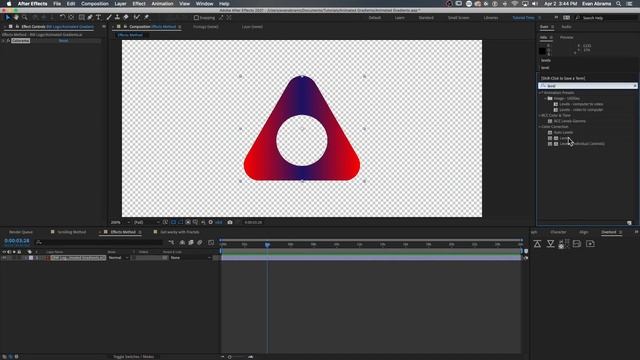The height and width of the screenshot is (360, 640).
Task: Open macOS Spotlight search icon
Action: click(x=619, y=4)
